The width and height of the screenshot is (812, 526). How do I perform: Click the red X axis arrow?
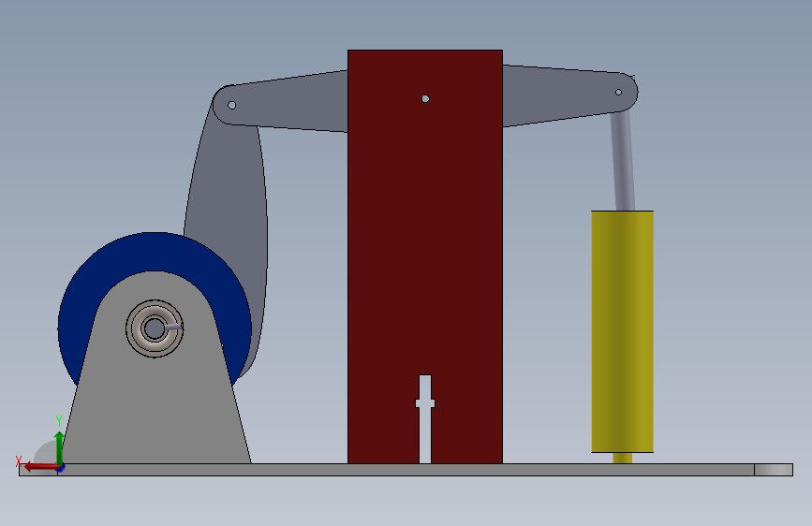pyautogui.click(x=41, y=467)
